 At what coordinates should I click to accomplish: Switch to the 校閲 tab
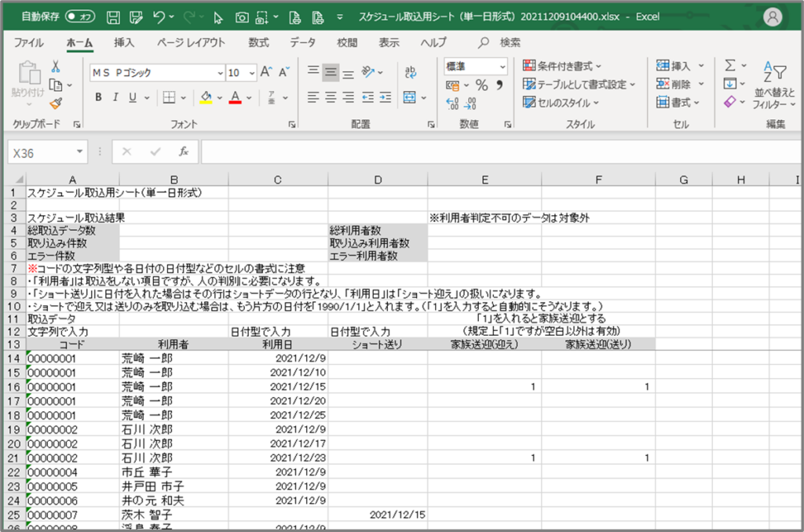point(346,42)
